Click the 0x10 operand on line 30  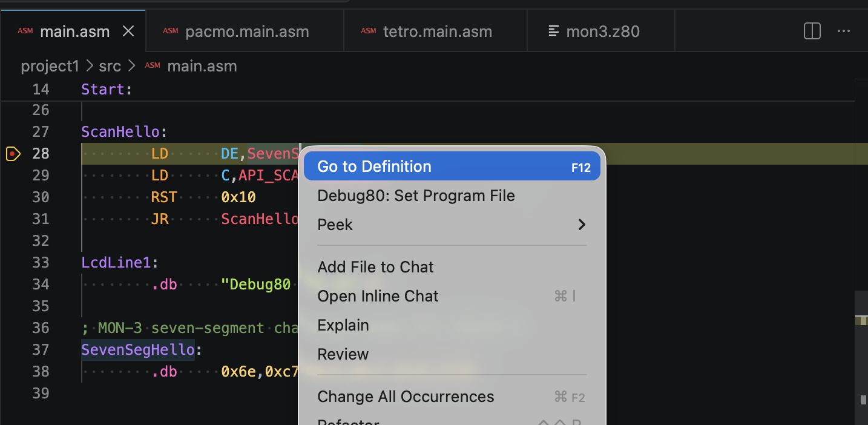tap(238, 197)
